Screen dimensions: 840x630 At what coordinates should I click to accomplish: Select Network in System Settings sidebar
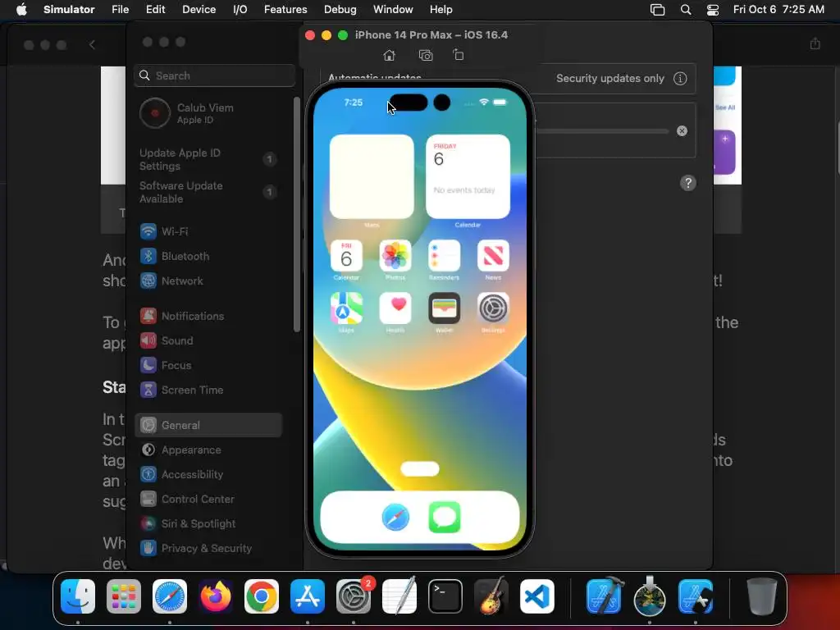click(208, 281)
